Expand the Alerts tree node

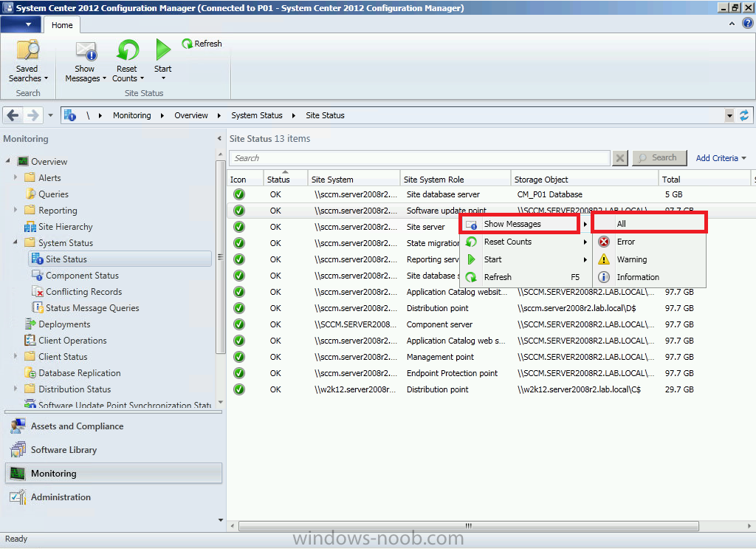click(16, 177)
